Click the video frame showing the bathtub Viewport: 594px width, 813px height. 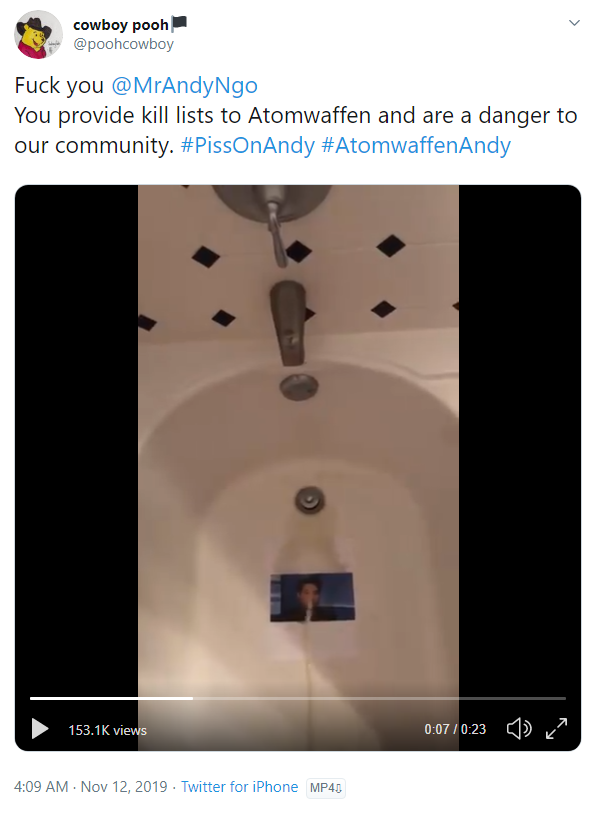pos(298,441)
